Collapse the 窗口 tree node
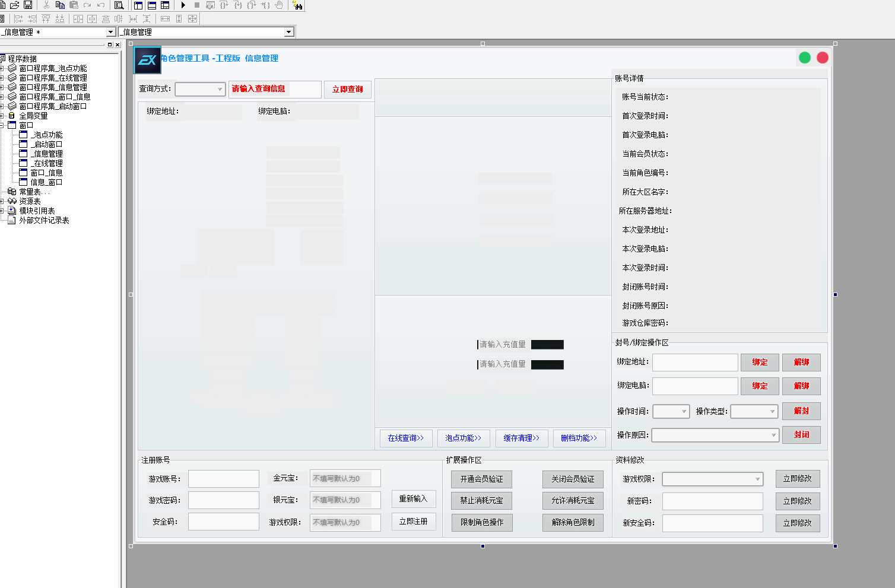The height and width of the screenshot is (588, 895). pos(2,125)
